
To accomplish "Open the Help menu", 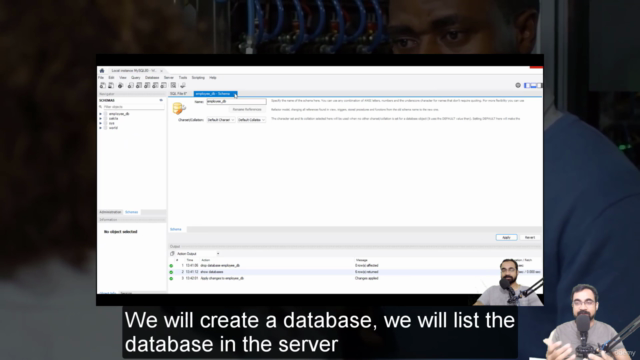I will (213, 78).
